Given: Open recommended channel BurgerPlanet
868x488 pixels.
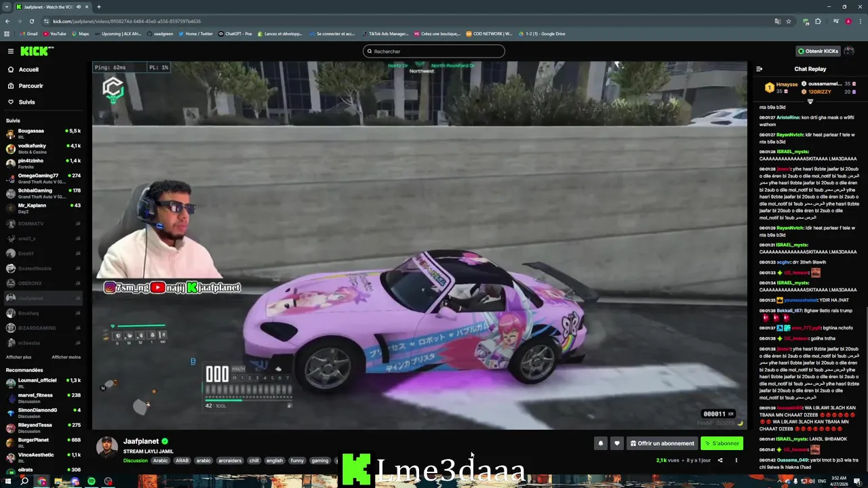Looking at the screenshot, I should 42,443.
